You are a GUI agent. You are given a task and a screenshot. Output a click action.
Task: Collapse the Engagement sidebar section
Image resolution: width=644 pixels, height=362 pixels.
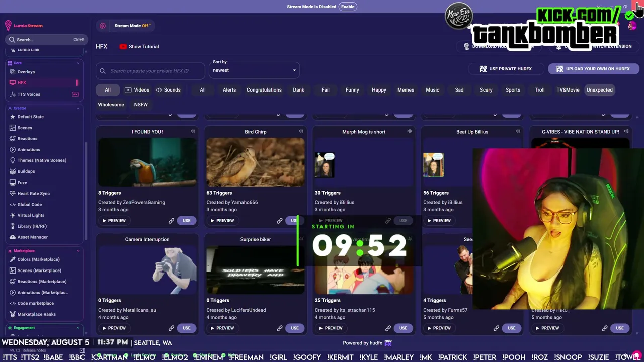78,328
